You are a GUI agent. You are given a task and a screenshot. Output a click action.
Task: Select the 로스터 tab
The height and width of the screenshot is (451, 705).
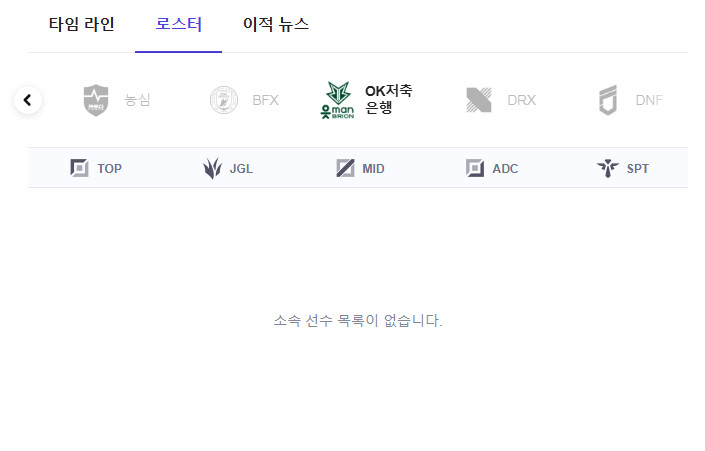[x=178, y=24]
